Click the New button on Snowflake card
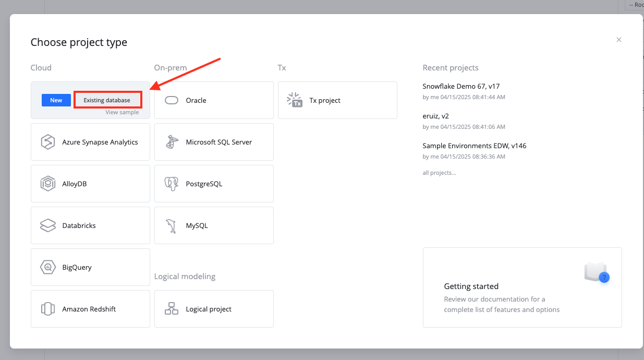 [56, 100]
